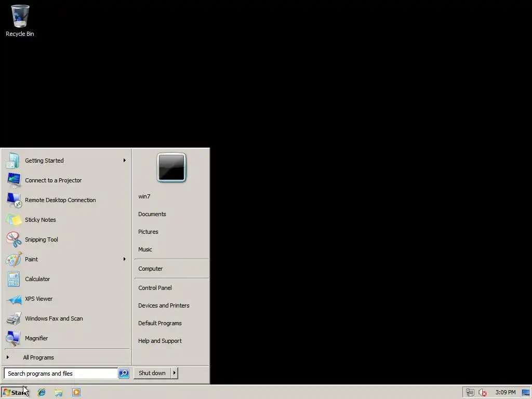Click the Show desktop icon in tray
The width and height of the screenshot is (532, 399).
point(526,393)
